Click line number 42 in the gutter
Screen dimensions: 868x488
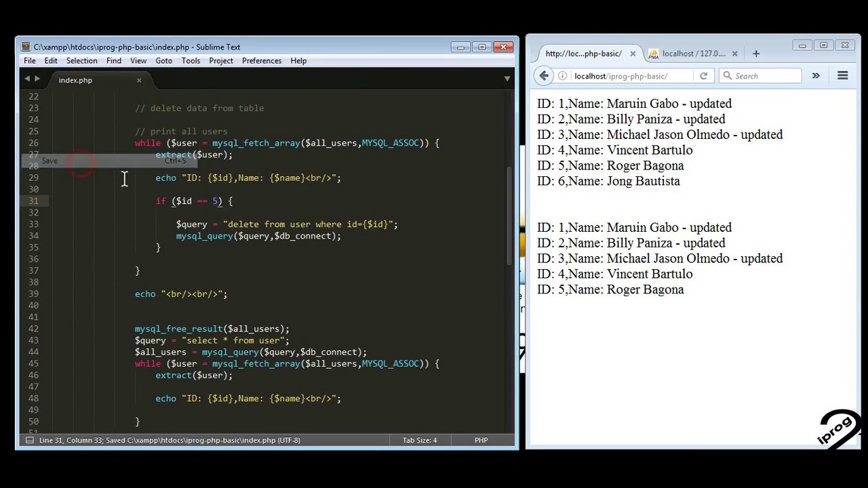[x=33, y=329]
